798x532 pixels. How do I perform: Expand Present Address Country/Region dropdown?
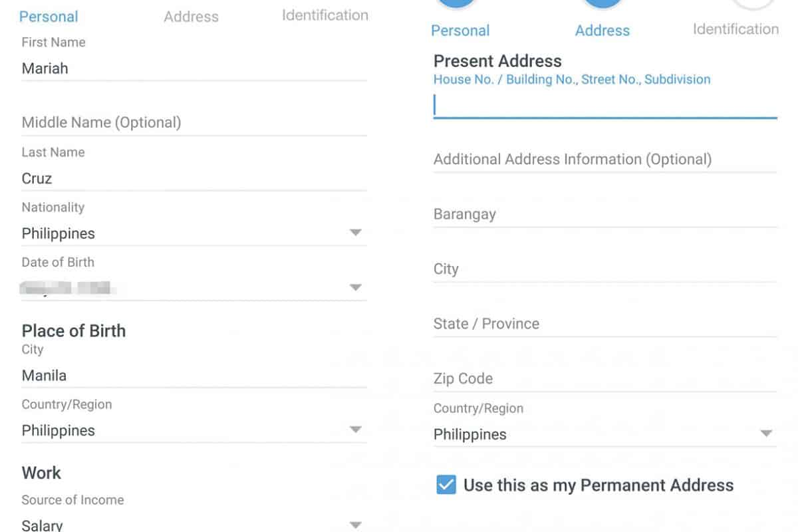(766, 434)
